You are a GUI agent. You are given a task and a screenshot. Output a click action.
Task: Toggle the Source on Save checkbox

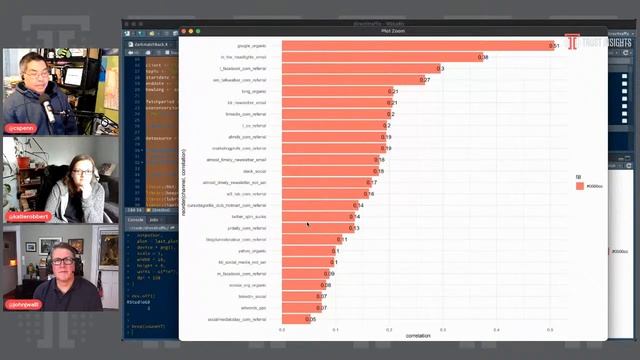click(167, 53)
